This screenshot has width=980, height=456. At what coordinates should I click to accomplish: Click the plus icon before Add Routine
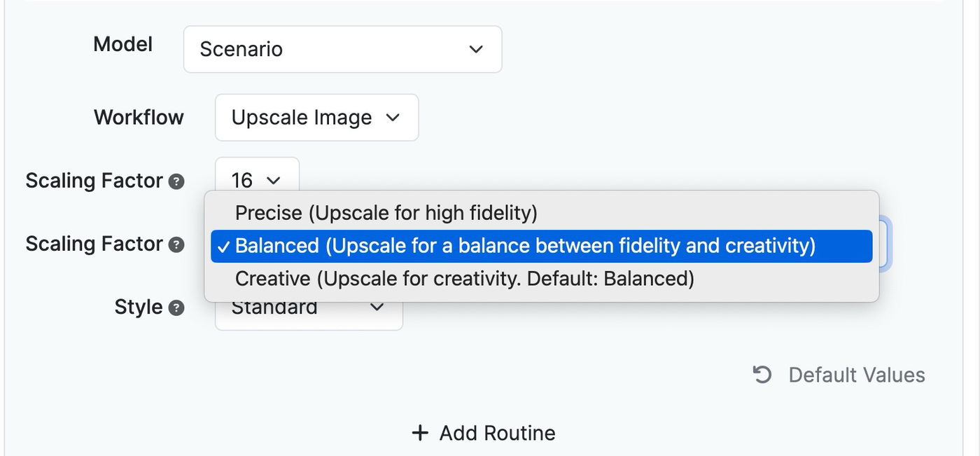[420, 433]
